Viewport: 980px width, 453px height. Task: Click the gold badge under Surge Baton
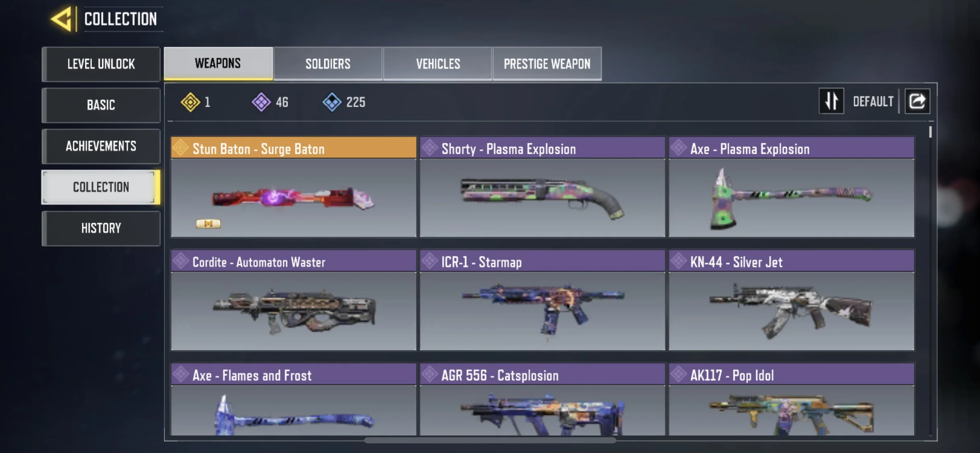tap(208, 224)
